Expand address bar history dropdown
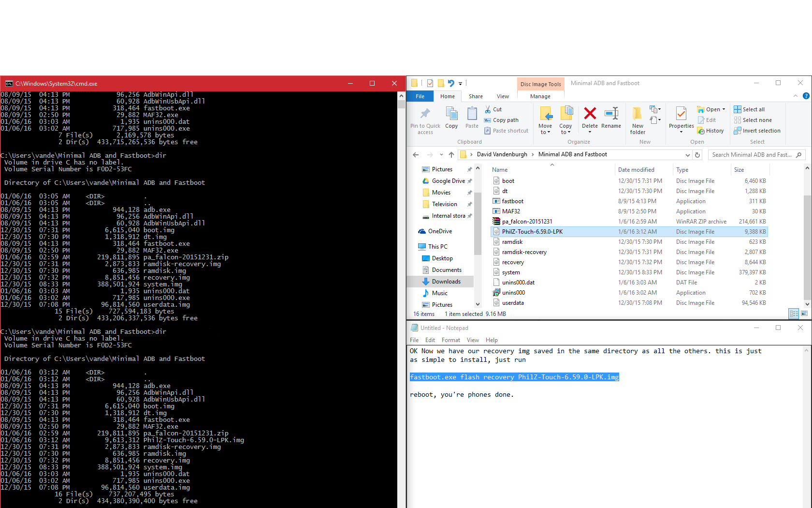Viewport: 812px width, 508px height. pos(688,155)
